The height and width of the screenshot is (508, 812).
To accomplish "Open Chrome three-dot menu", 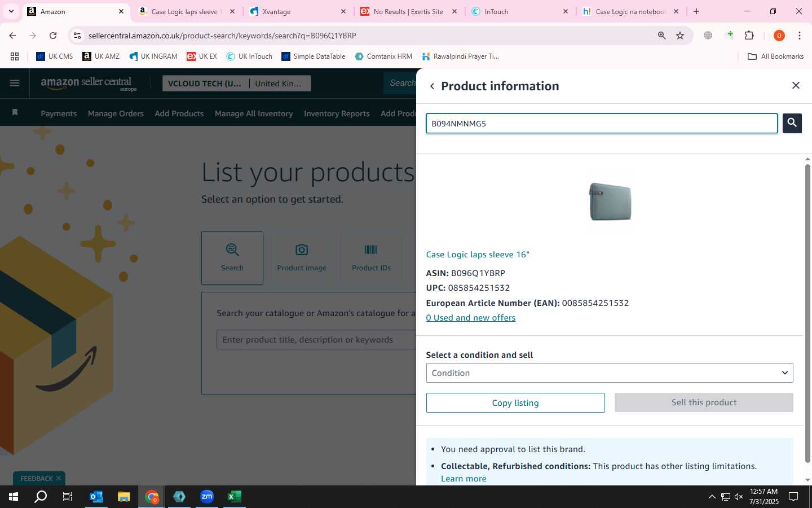I will [799, 36].
